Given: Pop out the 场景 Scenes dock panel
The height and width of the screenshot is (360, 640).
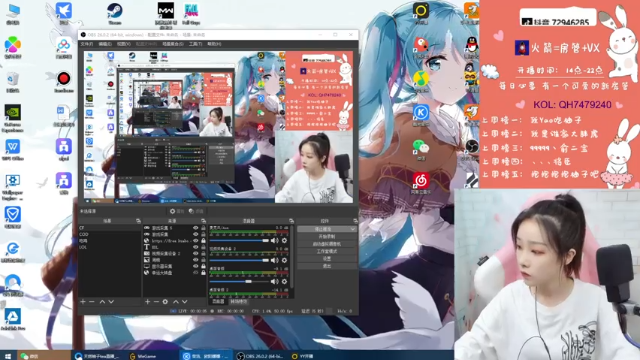Looking at the screenshot, I should (x=138, y=221).
